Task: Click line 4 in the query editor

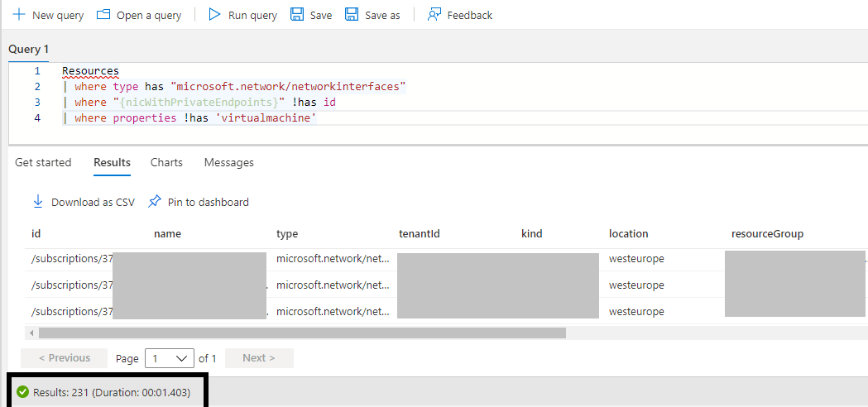Action: click(190, 118)
